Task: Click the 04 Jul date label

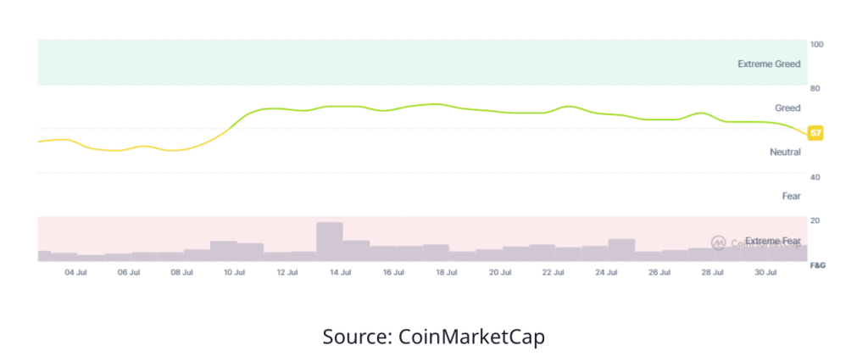Action: pyautogui.click(x=76, y=272)
